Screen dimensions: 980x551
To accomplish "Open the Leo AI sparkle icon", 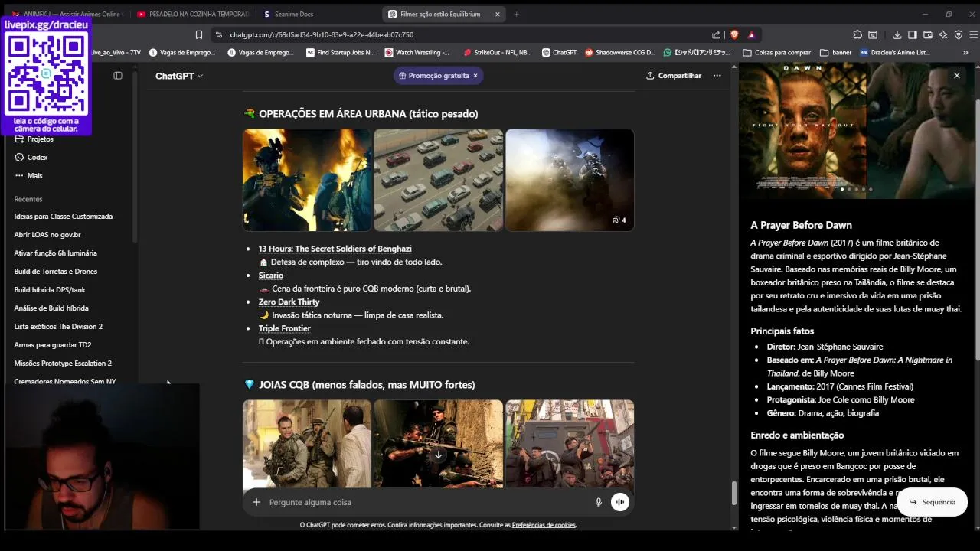I will click(943, 34).
